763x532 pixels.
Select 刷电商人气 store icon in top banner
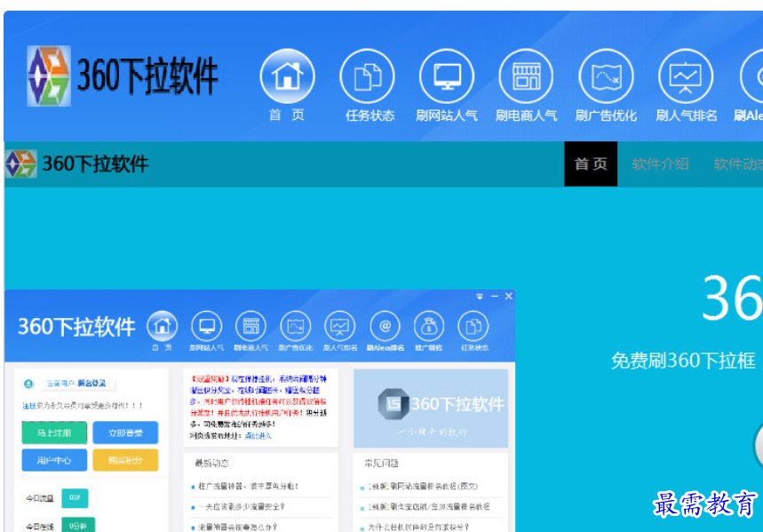point(526,75)
